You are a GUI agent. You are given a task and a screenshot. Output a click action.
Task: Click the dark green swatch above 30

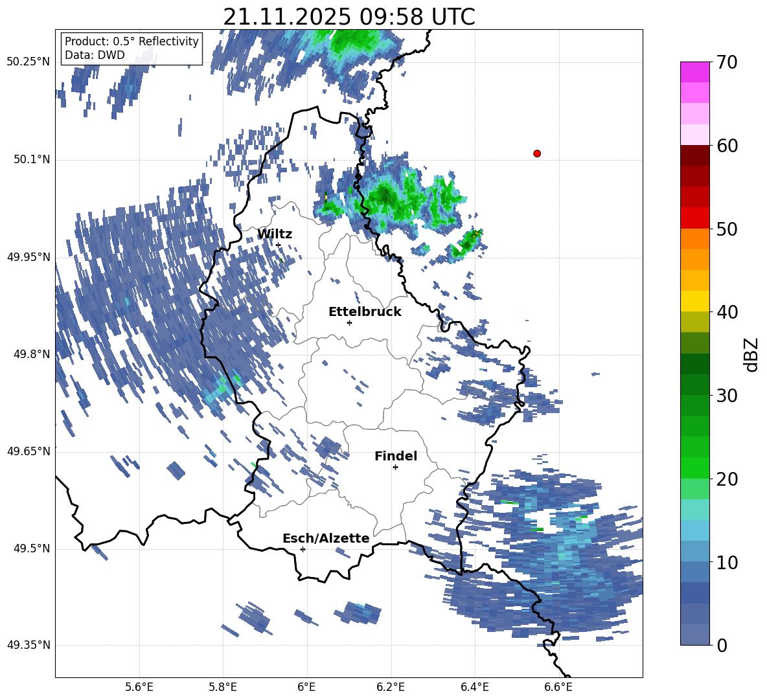pyautogui.click(x=694, y=385)
